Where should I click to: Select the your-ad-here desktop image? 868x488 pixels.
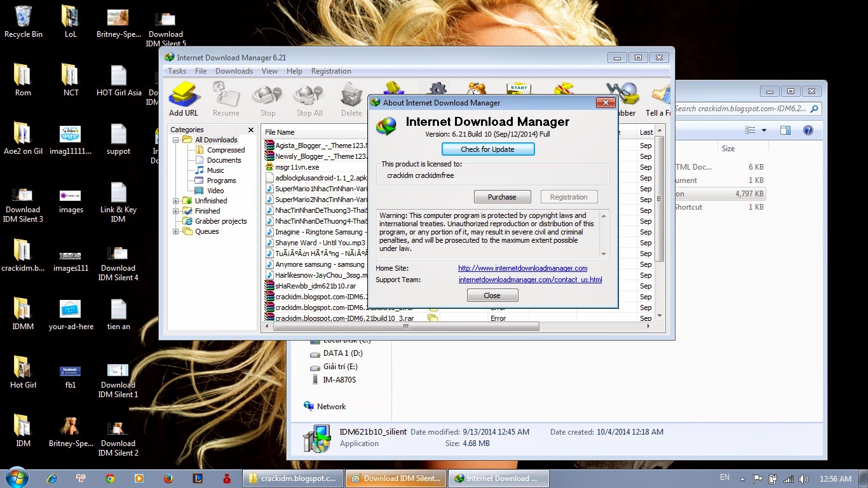click(71, 315)
